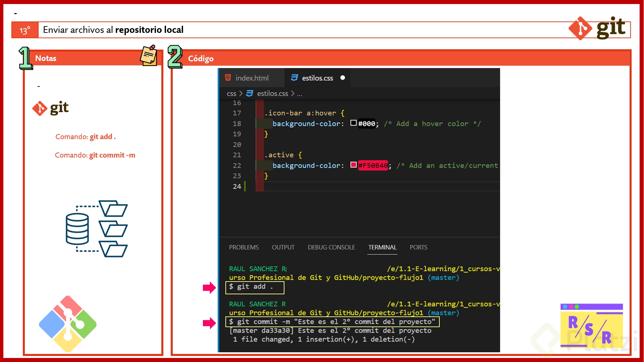This screenshot has width=644, height=362.
Task: Select the estilos.css editor tab
Action: coord(317,78)
